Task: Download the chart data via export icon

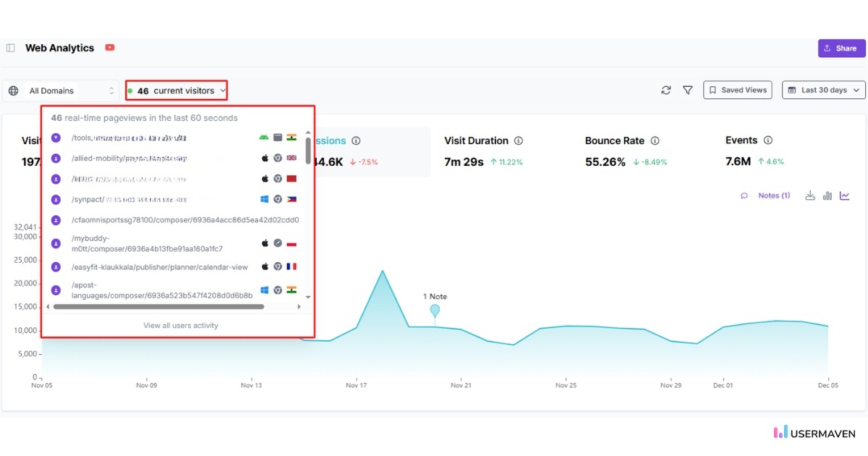Action: tap(810, 195)
